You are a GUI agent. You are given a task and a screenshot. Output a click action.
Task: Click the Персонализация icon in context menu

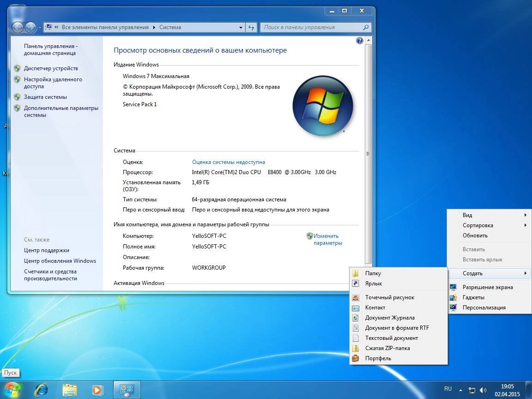[x=453, y=308]
